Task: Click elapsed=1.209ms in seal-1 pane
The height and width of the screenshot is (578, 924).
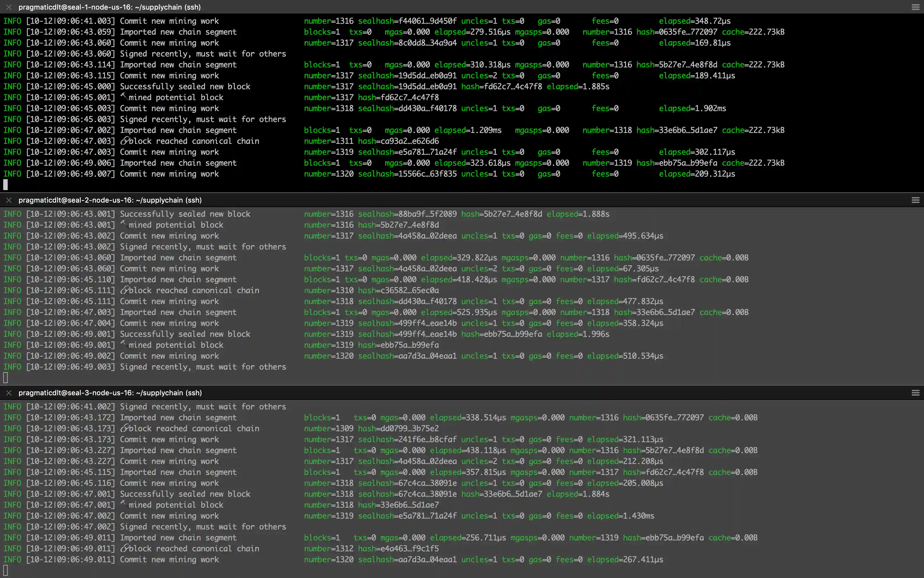Action: (468, 130)
